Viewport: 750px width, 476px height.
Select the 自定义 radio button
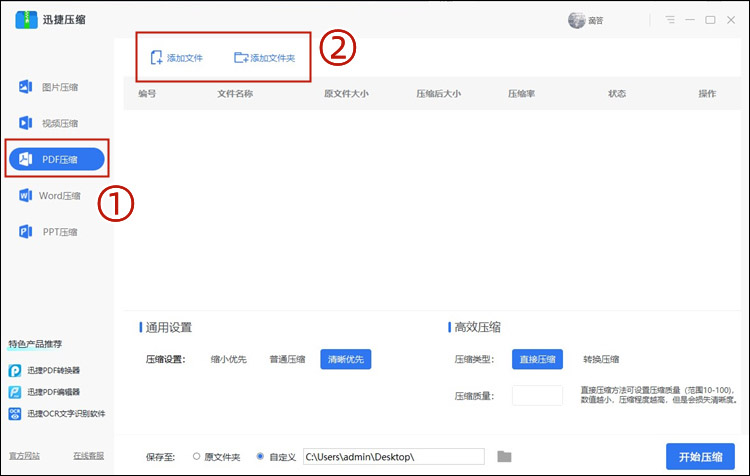(x=260, y=456)
